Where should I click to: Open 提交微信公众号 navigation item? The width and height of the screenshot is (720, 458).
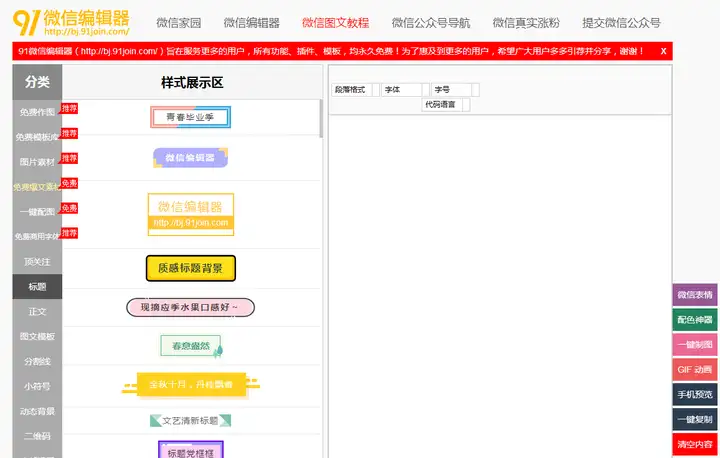click(621, 23)
